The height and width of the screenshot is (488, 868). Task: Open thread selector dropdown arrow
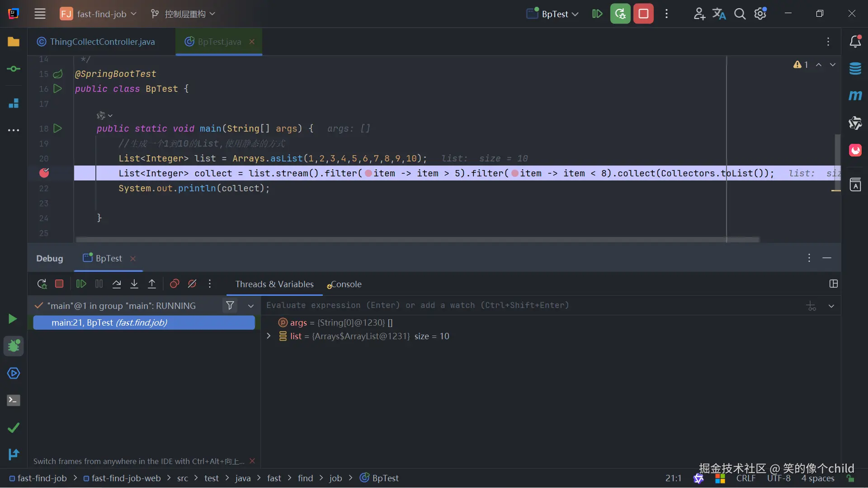251,306
